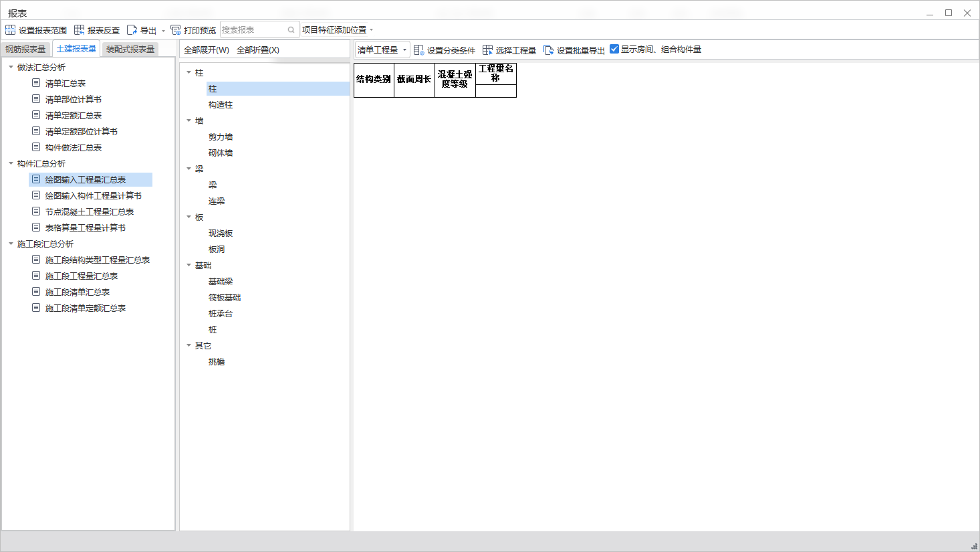Select 筏板基础 in component tree
Image resolution: width=980 pixels, height=552 pixels.
point(225,297)
